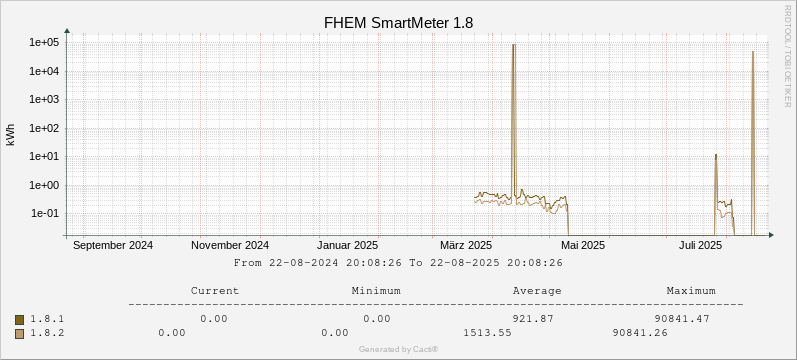
Task: Click the x-axis arrow tip at right end
Action: coord(772,235)
